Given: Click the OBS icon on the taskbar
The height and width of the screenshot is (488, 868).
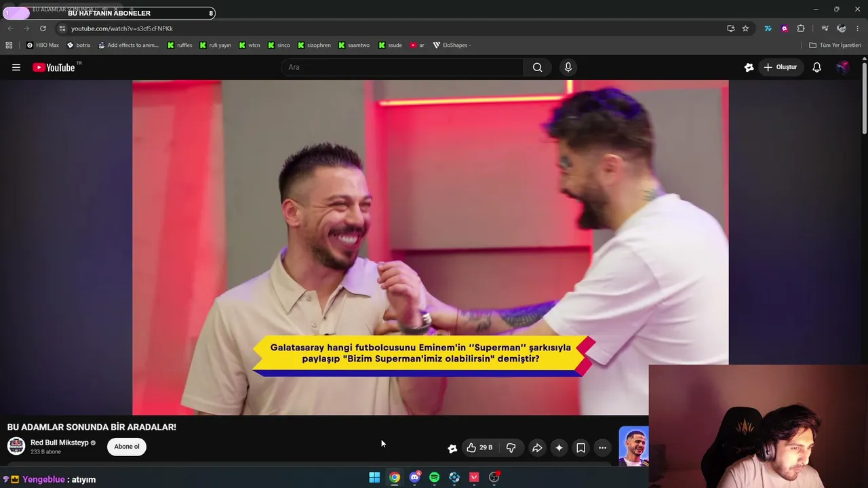Looking at the screenshot, I should click(494, 477).
